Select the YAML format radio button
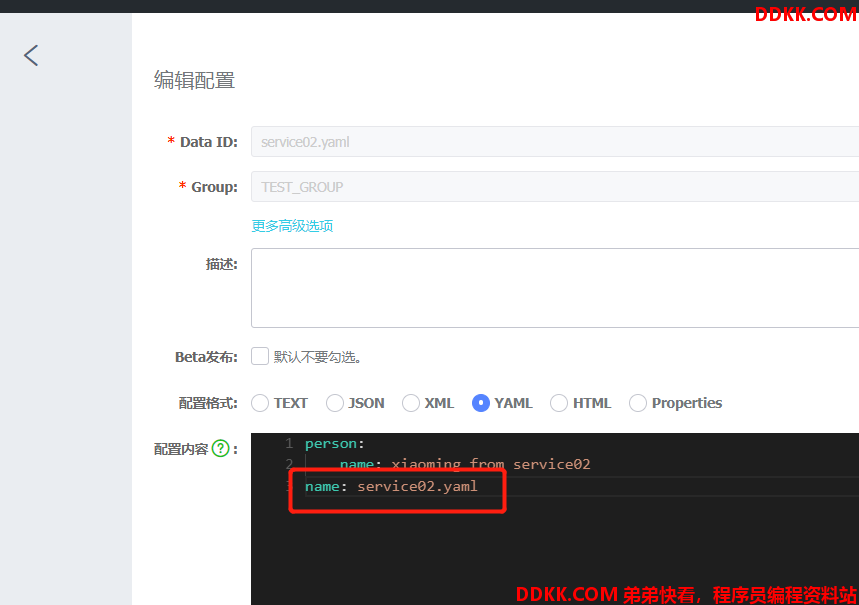This screenshot has width=859, height=605. tap(480, 403)
